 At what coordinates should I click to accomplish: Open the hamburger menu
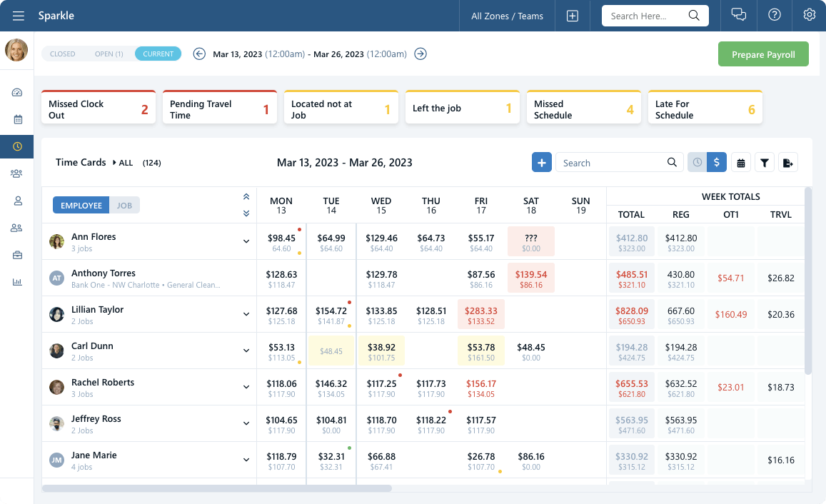point(19,16)
